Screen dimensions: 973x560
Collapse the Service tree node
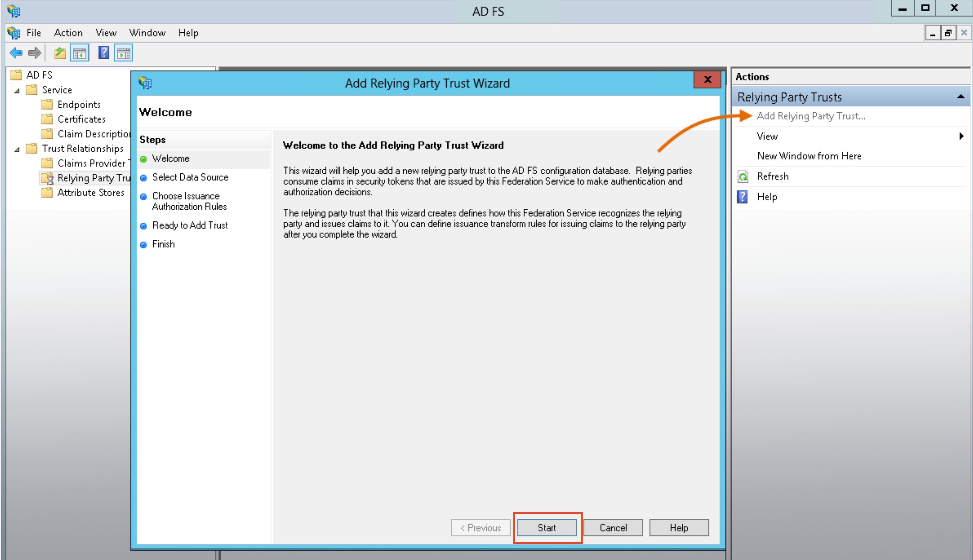coord(17,91)
